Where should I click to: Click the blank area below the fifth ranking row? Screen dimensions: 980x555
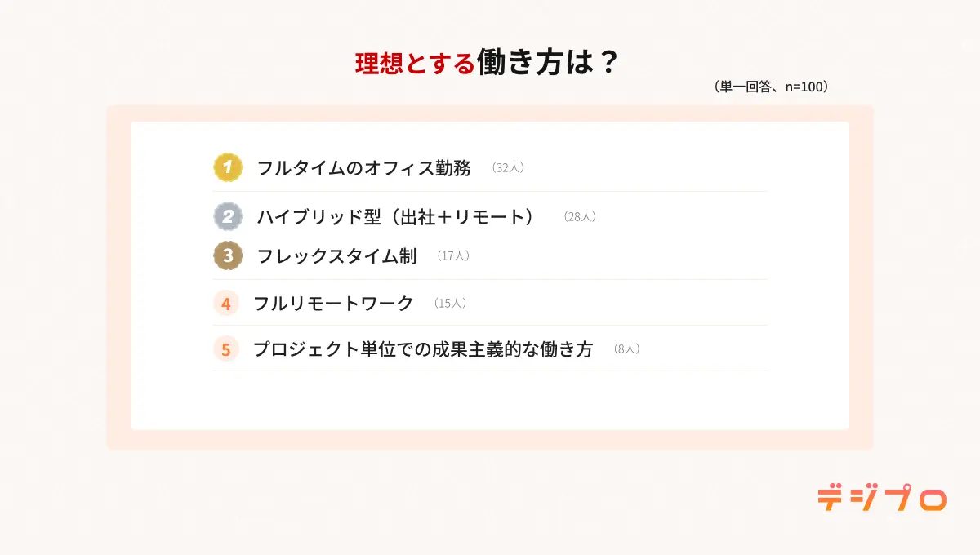click(490, 400)
